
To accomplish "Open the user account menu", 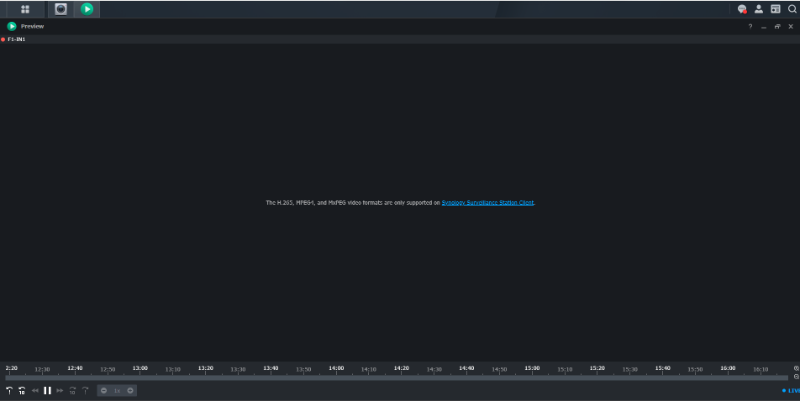I will click(759, 9).
